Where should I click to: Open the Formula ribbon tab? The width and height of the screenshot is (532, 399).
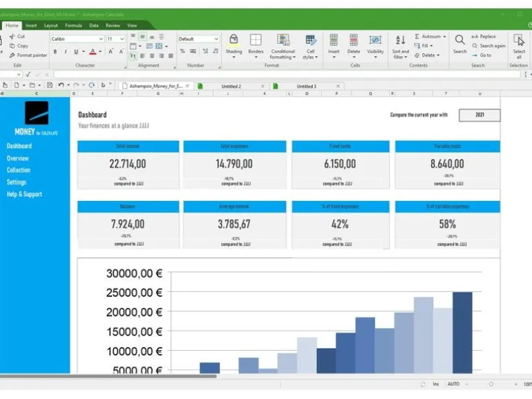pos(73,26)
